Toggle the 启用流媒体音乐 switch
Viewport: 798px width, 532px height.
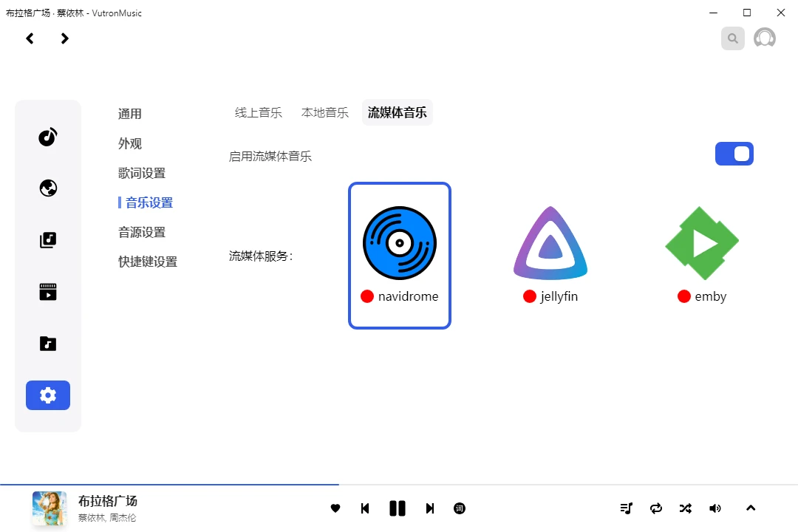coord(734,154)
